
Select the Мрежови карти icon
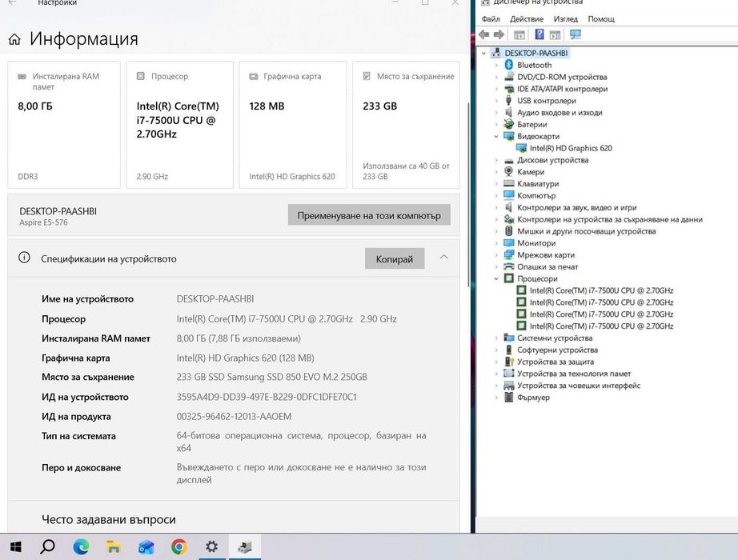coord(508,254)
